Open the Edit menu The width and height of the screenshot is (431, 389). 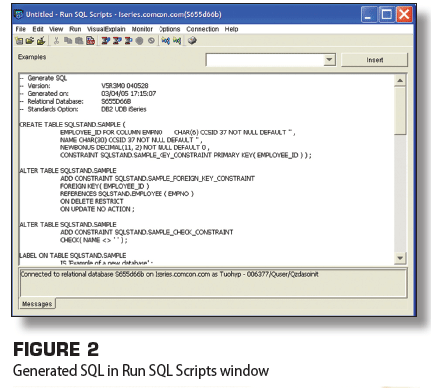coord(38,29)
